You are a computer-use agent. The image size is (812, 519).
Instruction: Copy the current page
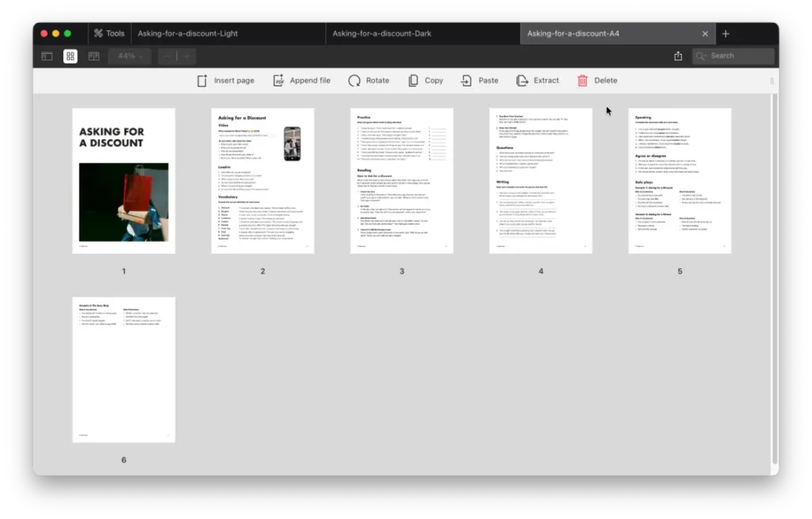[x=426, y=80]
